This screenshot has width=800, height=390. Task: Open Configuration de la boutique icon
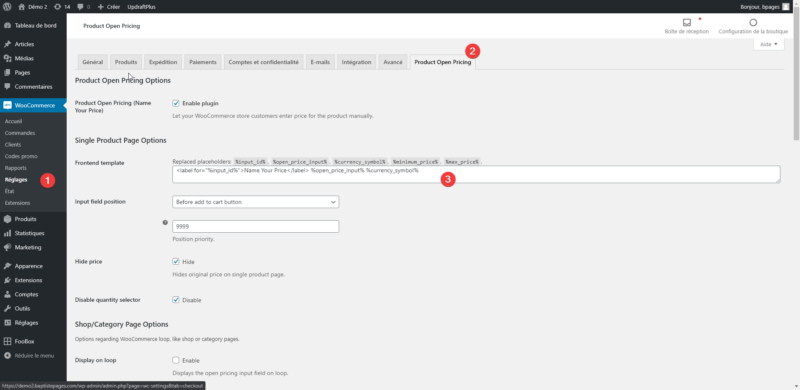pos(753,22)
